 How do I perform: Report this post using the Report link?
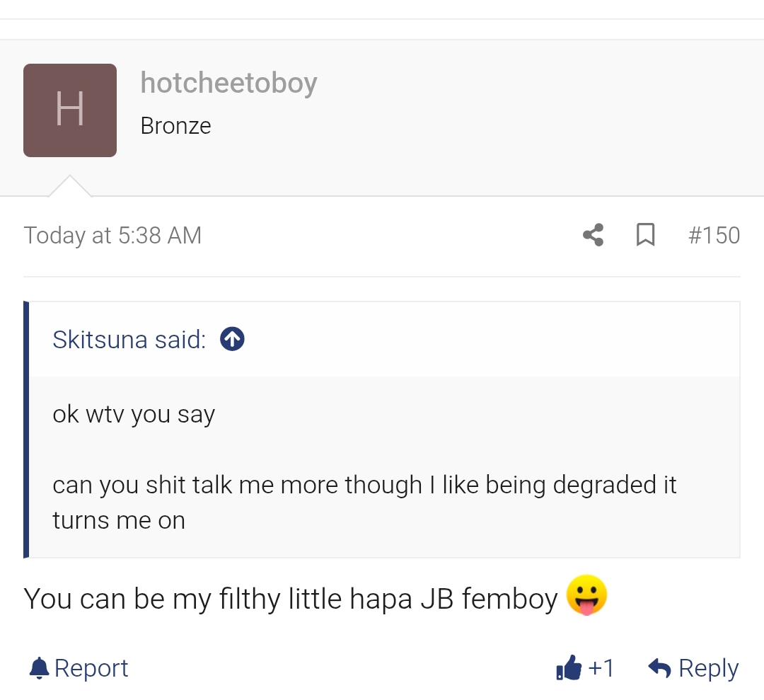91,668
